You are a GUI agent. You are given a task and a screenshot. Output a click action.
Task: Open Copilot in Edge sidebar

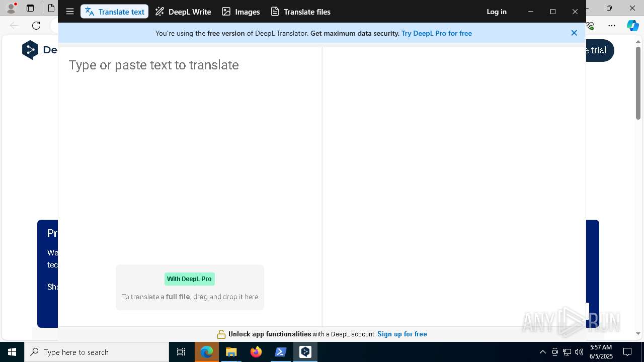tap(633, 26)
